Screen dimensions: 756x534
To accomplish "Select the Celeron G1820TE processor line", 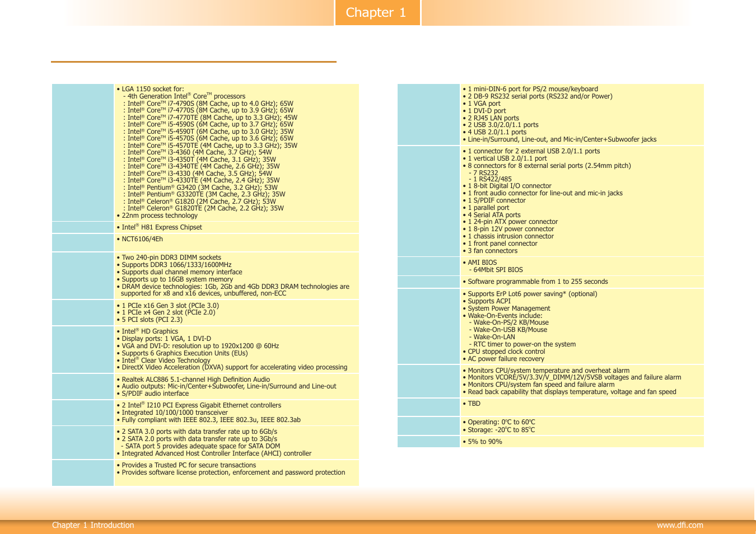I will (204, 208).
